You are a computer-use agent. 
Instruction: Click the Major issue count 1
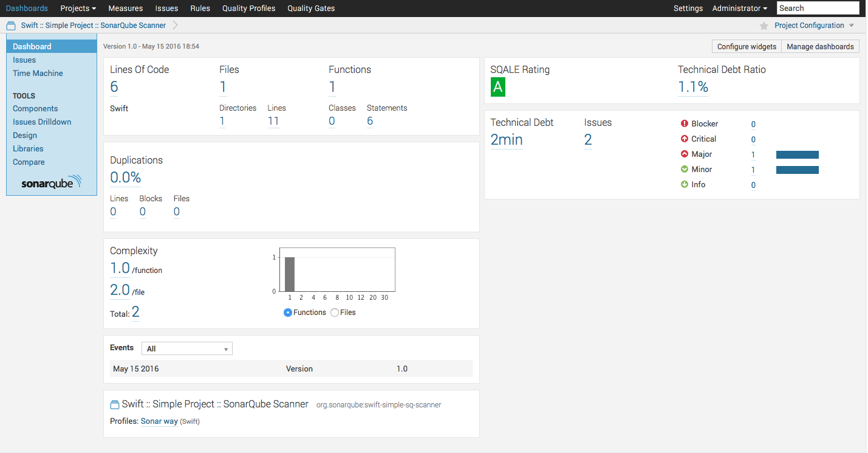753,154
